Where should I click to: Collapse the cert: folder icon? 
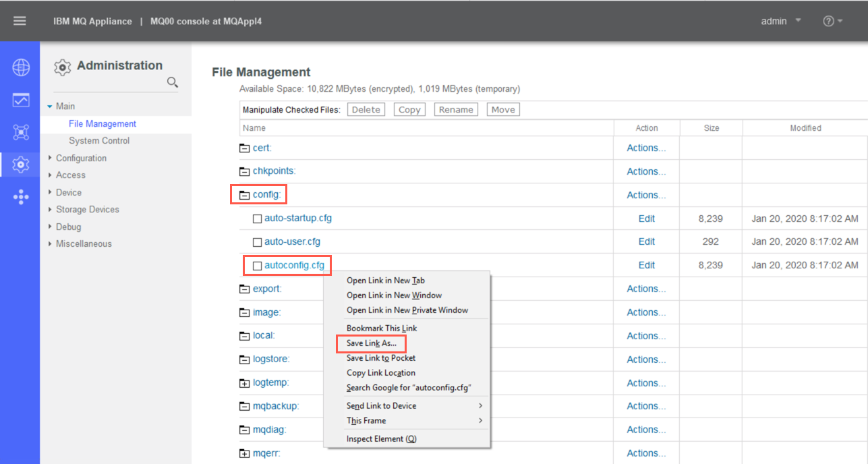[244, 148]
